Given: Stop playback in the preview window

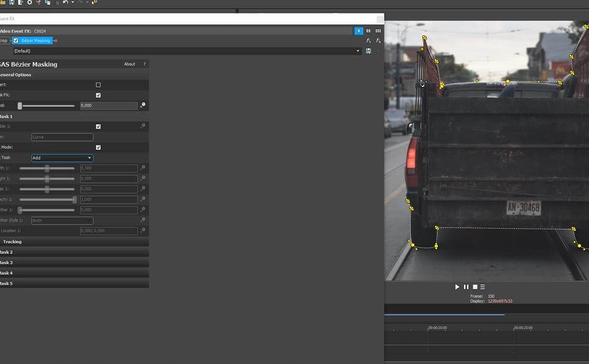Looking at the screenshot, I should click(x=475, y=287).
